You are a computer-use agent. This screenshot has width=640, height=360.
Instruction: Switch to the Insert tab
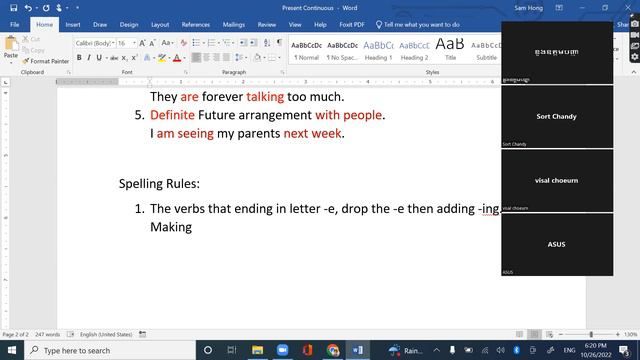[73, 24]
